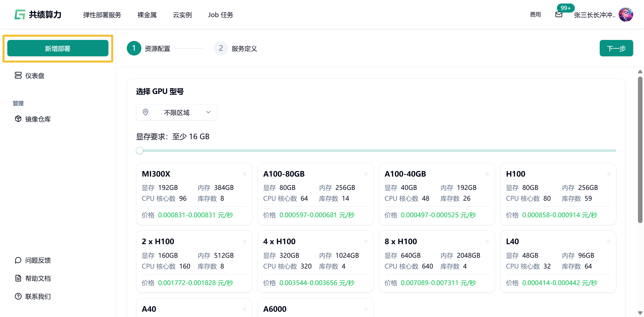Open the 不限区域 region dropdown
This screenshot has width=644, height=317.
pyautogui.click(x=177, y=112)
